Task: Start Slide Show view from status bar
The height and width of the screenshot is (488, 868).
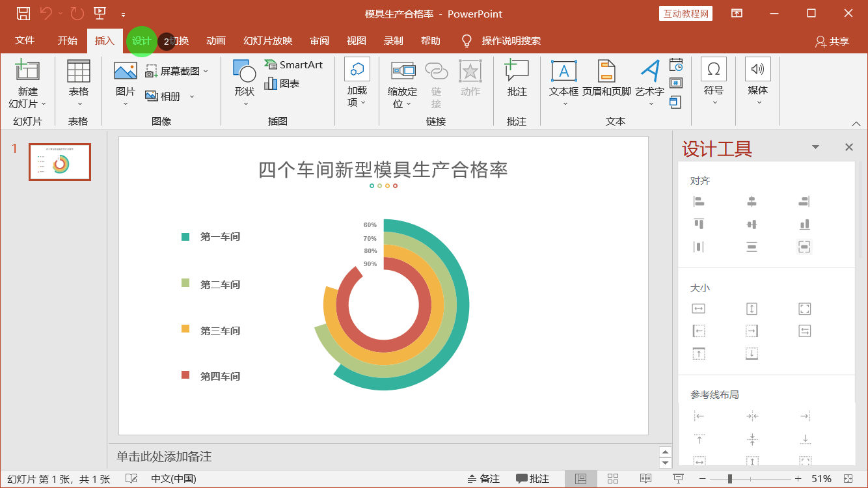Action: click(678, 479)
